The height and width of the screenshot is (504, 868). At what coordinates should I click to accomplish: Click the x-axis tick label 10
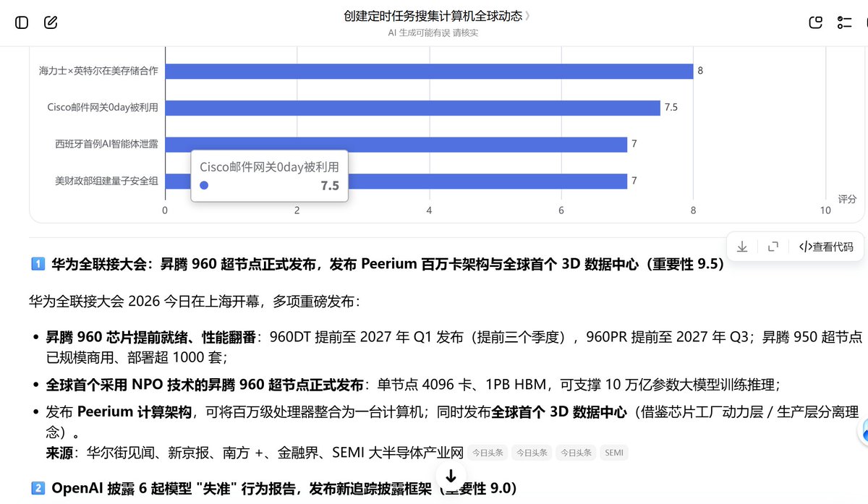[x=825, y=210]
